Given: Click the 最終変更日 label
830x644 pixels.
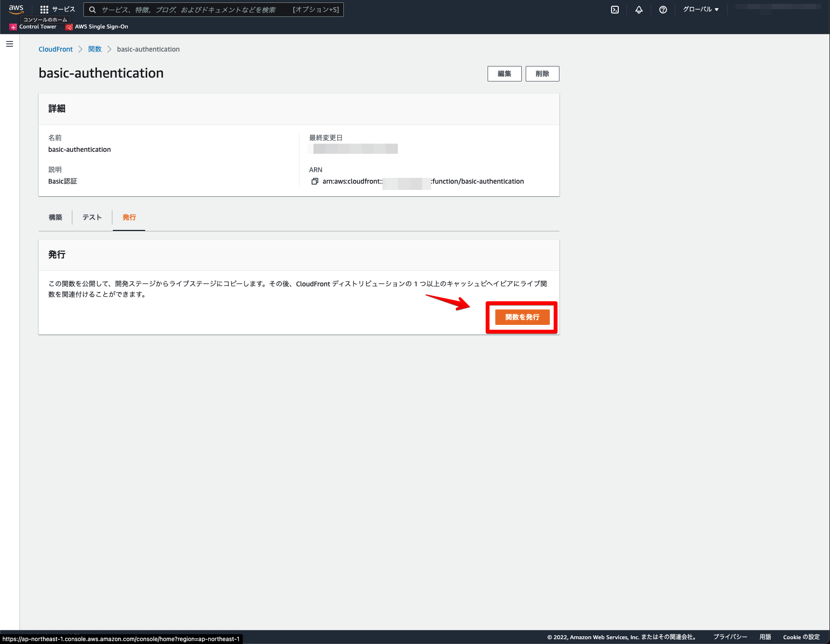Looking at the screenshot, I should 326,138.
